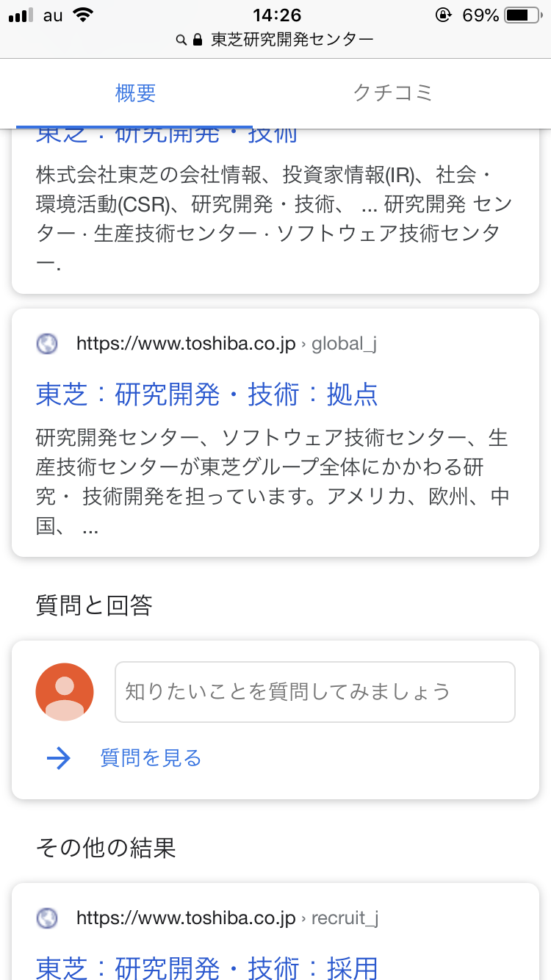
Task: Tap the padlock icon beside the page title
Action: [197, 40]
